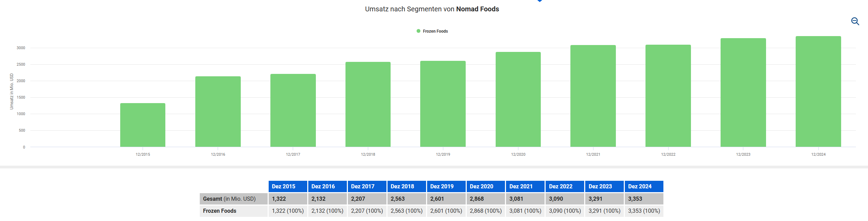Click the green Frozen Foods legend dot
Viewport: 868px width, 221px height.
coord(418,31)
